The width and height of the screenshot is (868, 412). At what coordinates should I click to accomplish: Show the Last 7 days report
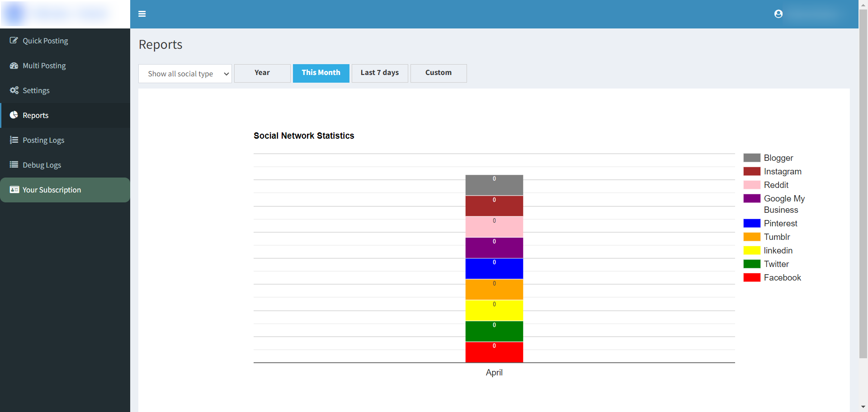(x=380, y=73)
